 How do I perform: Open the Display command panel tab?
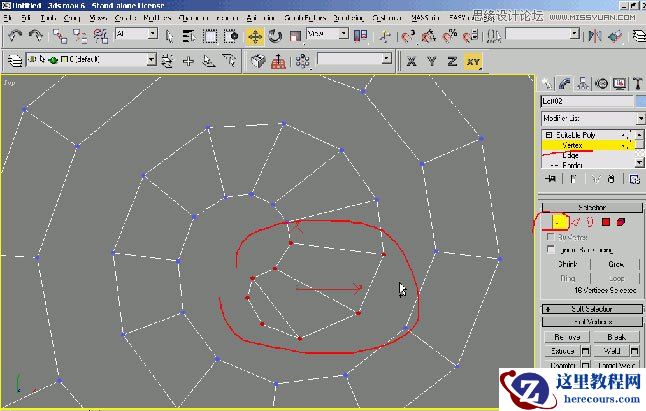pyautogui.click(x=619, y=84)
